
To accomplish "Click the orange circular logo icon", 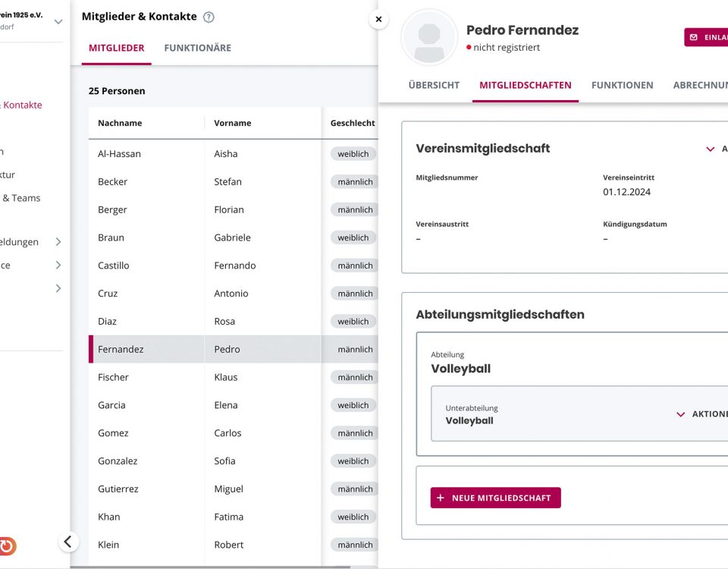I will [x=7, y=545].
